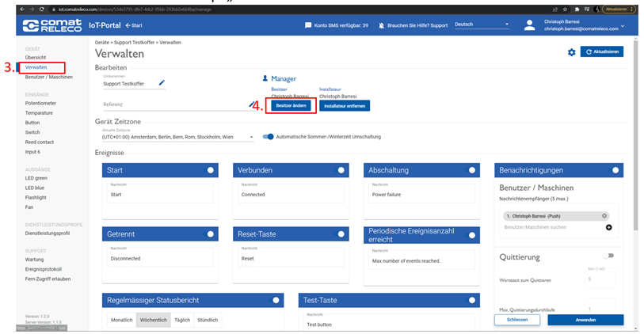This screenshot has height=334, width=644.
Task: Click the Referenz input field
Action: coord(174,104)
